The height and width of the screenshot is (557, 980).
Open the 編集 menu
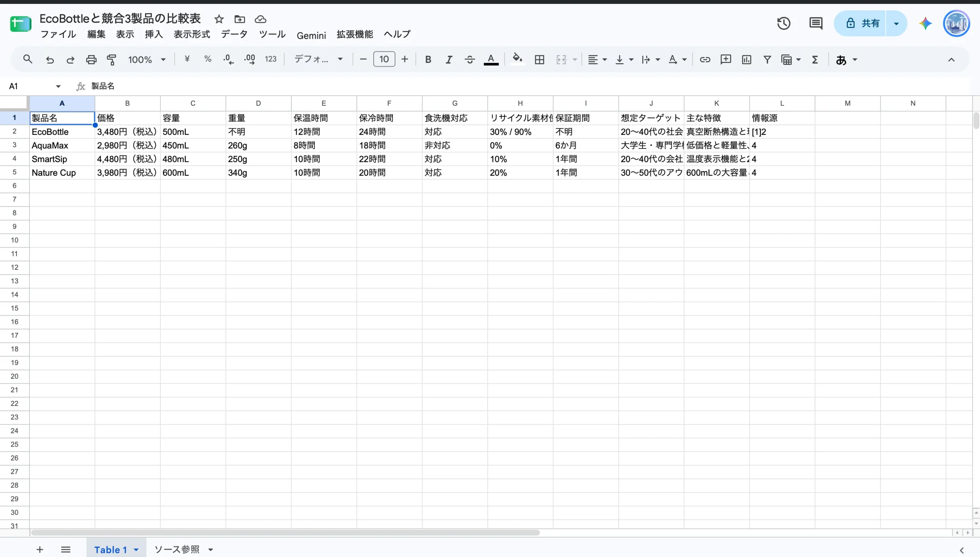96,34
